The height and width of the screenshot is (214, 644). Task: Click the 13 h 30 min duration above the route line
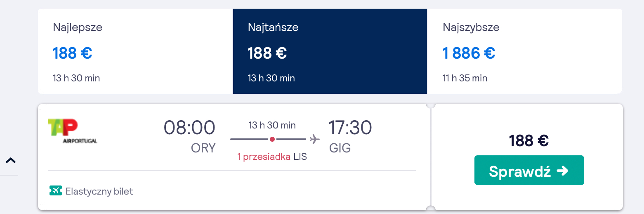pos(272,125)
